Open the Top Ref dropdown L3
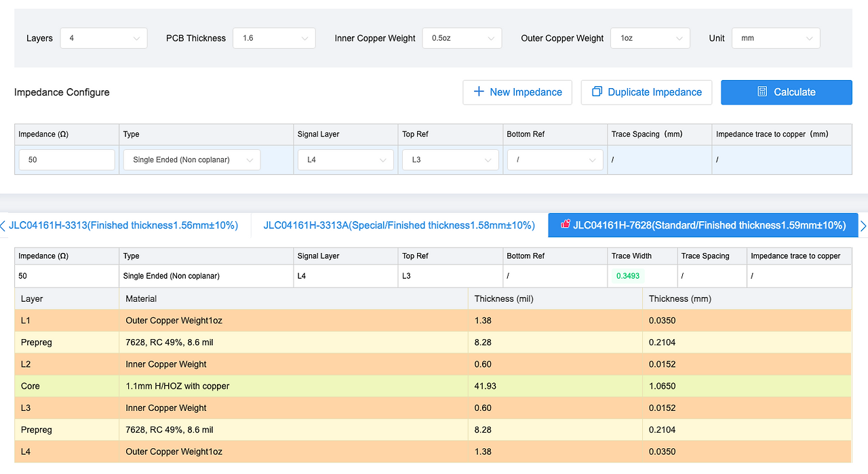This screenshot has height=474, width=868. [x=450, y=160]
